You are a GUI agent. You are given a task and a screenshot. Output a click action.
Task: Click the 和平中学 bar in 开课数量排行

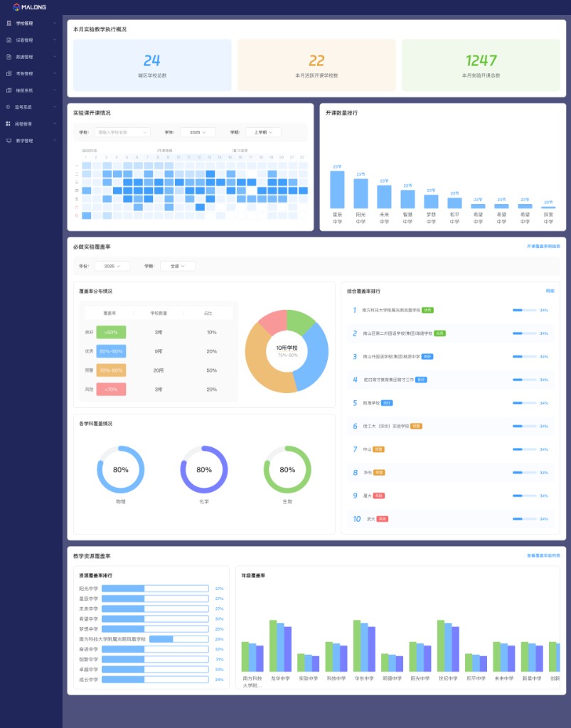[454, 203]
